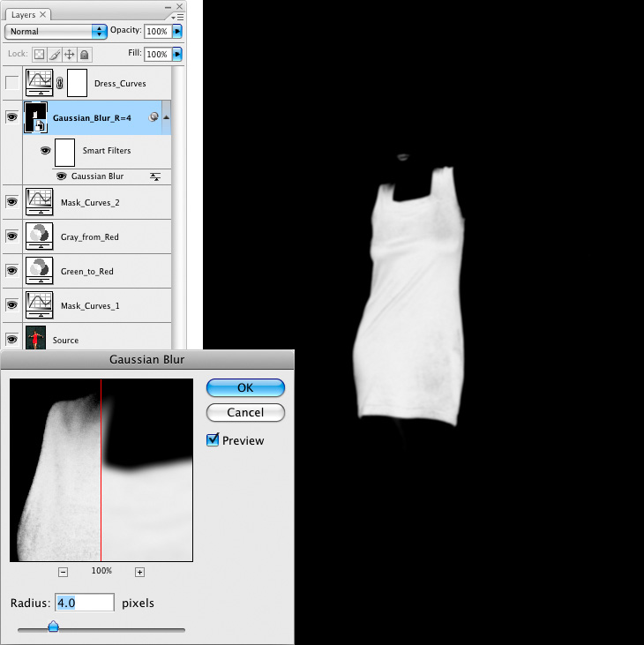Click the lock image pixels brush icon
The width and height of the screenshot is (644, 645).
tap(54, 54)
